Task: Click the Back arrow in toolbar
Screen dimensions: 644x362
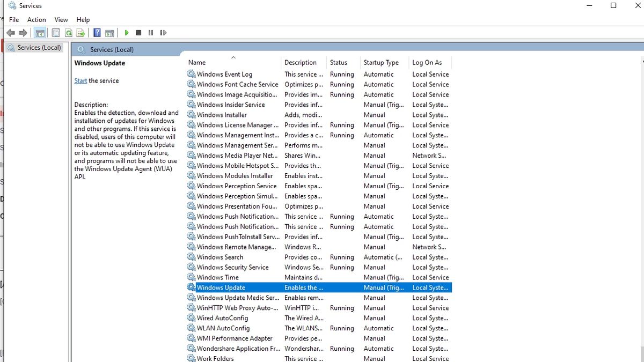Action: [10, 33]
